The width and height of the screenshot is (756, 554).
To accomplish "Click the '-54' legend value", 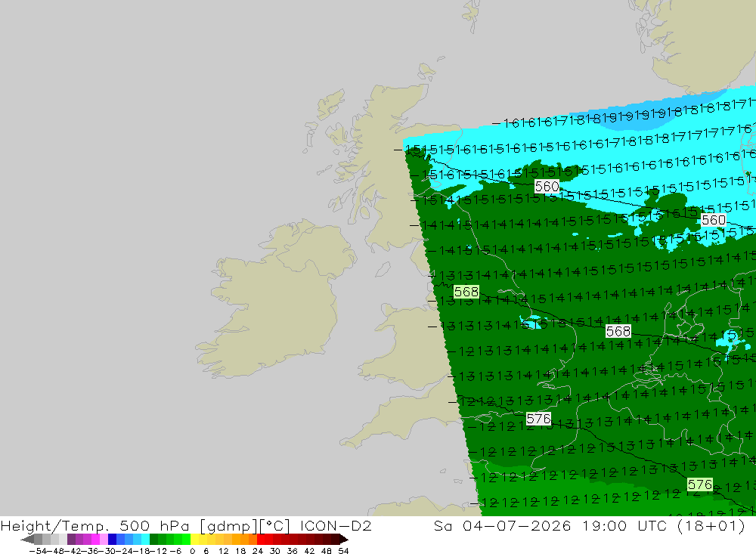I will point(38,551).
